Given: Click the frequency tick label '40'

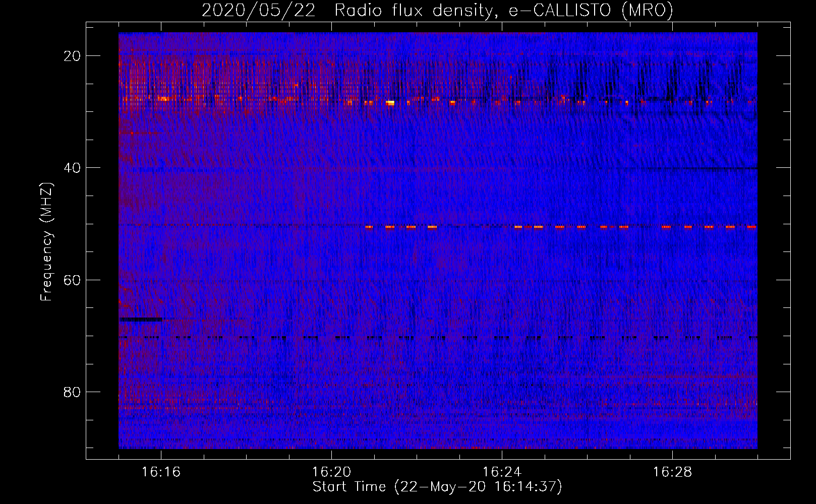Looking at the screenshot, I should click(73, 168).
